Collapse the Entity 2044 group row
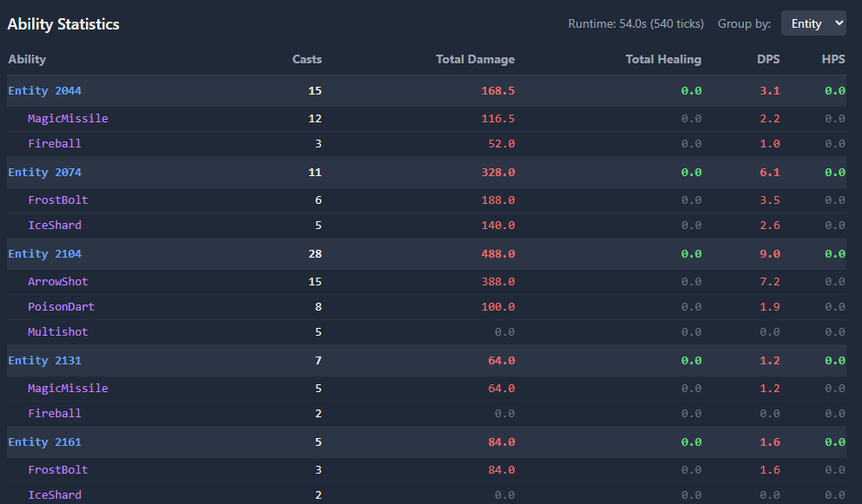The image size is (862, 504). (x=45, y=90)
